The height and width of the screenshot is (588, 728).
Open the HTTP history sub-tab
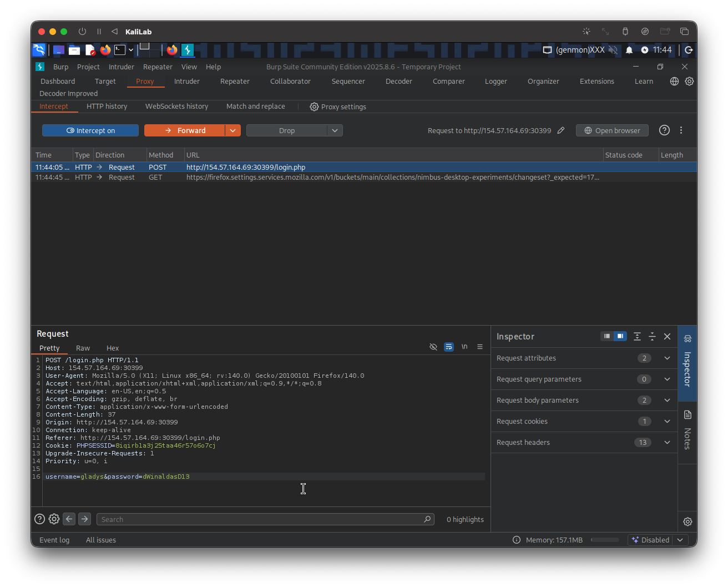point(107,106)
